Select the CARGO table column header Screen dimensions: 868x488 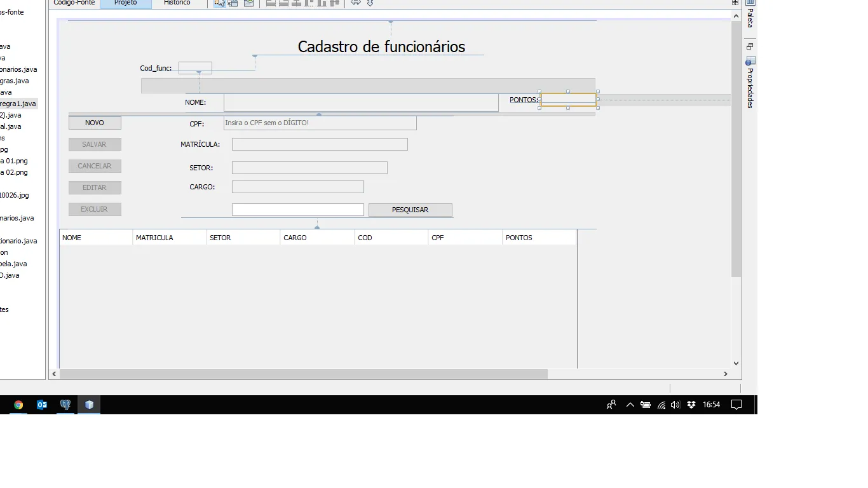pyautogui.click(x=318, y=238)
